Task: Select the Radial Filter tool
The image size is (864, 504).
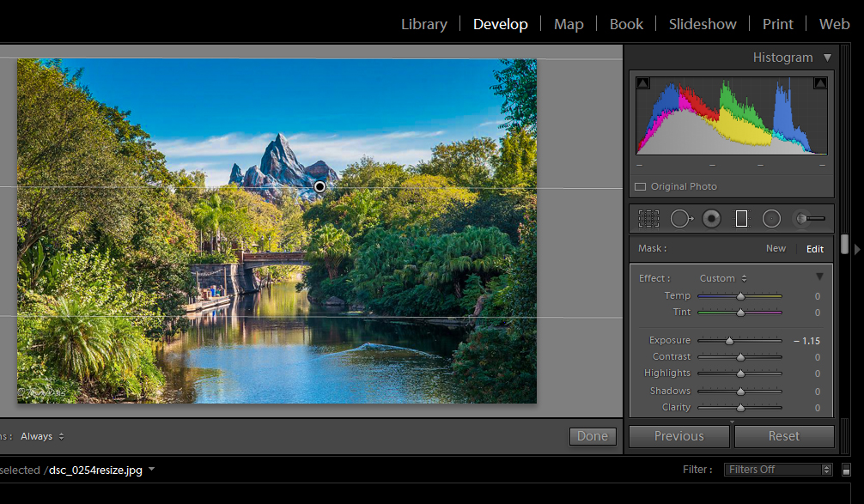Action: click(x=771, y=219)
